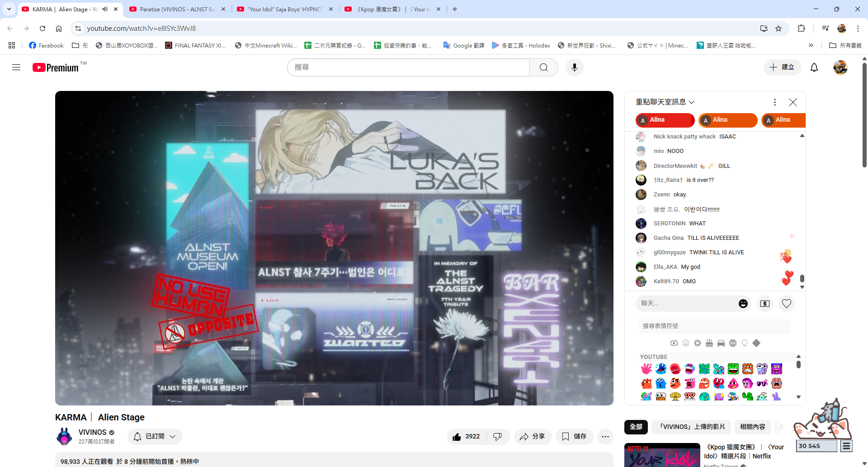The image size is (868, 467).
Task: Switch to the Paratise VIVINOS tab
Action: click(177, 9)
